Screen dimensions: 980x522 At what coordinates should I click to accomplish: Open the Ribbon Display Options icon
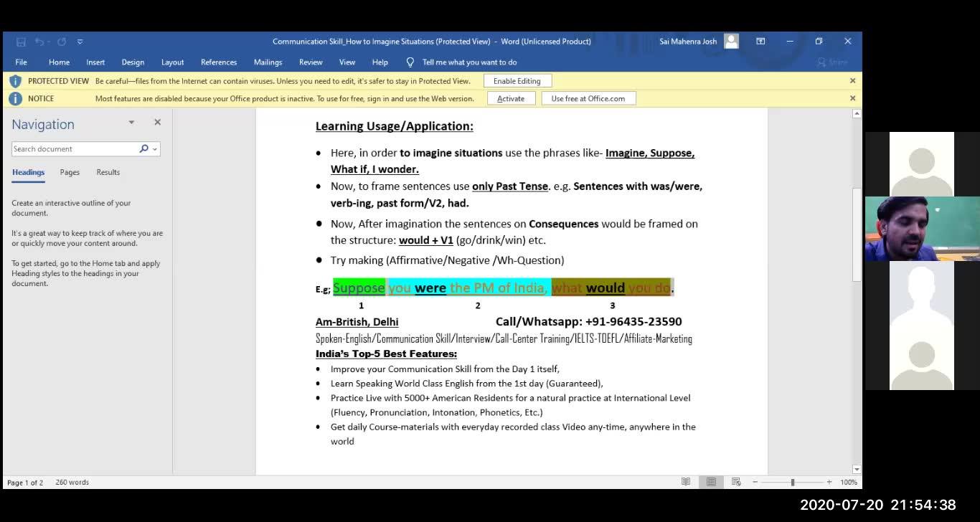point(760,42)
